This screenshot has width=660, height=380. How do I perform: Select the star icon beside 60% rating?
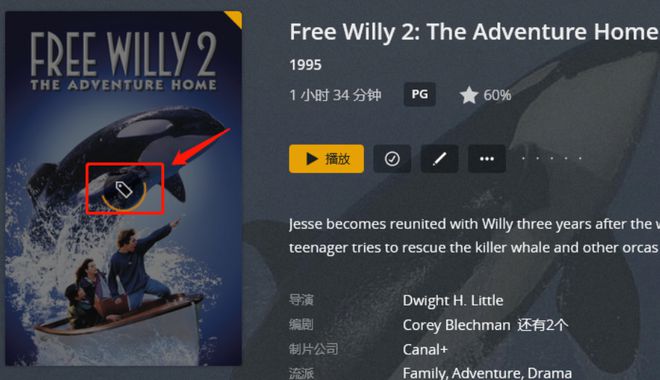[468, 95]
